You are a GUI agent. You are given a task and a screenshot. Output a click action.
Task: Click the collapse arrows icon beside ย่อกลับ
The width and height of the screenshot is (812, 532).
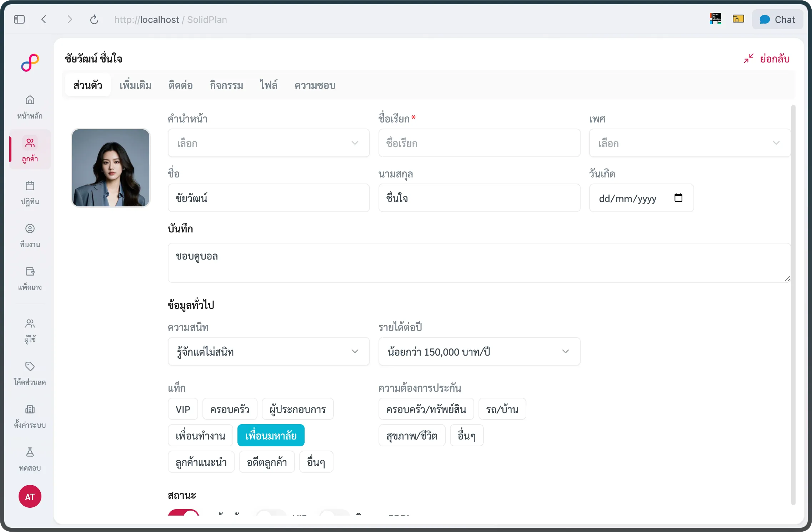click(749, 59)
